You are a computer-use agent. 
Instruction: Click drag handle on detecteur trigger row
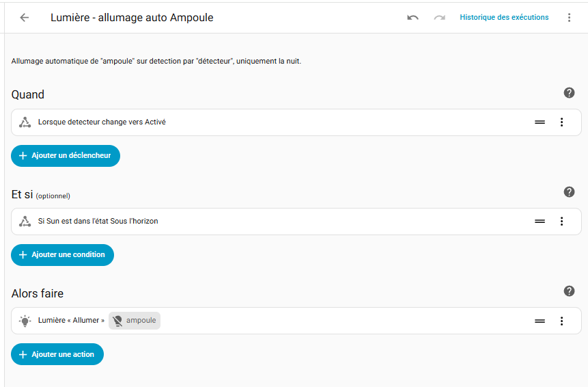pos(540,122)
